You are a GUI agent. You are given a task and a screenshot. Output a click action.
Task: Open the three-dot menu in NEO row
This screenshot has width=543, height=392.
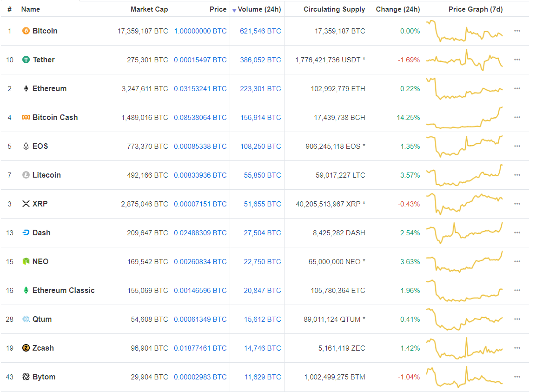pyautogui.click(x=517, y=261)
